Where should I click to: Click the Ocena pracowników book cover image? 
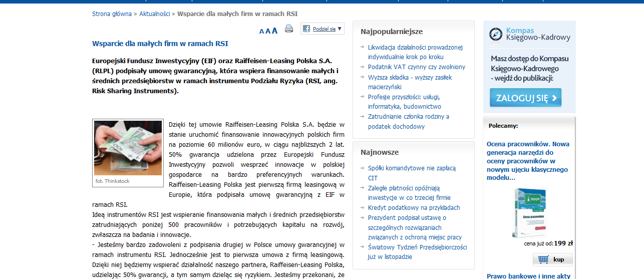(530, 212)
